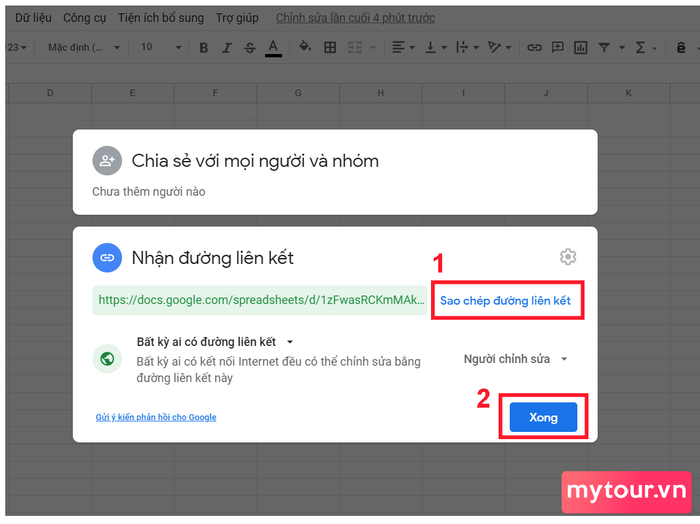The height and width of the screenshot is (524, 700).
Task: Create a filter with funnel icon
Action: [604, 47]
